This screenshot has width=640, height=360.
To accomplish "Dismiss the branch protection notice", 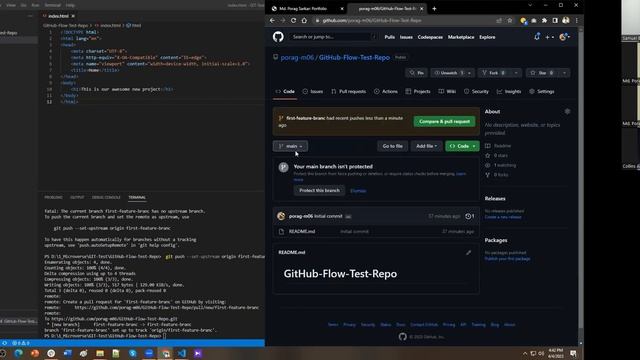I will (358, 191).
